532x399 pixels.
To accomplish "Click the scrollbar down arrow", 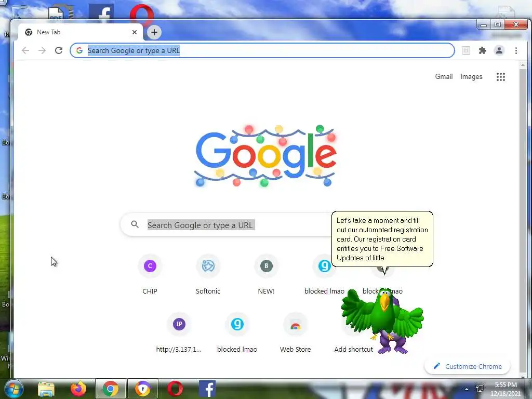I will tap(523, 376).
